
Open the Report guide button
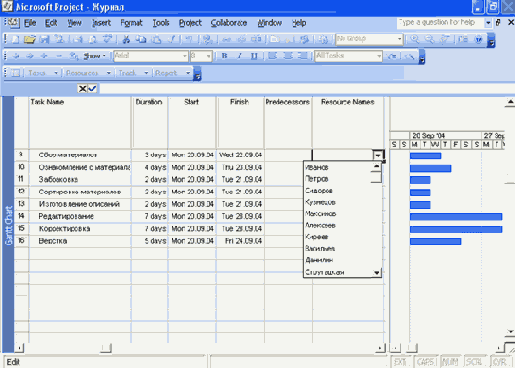click(x=172, y=73)
